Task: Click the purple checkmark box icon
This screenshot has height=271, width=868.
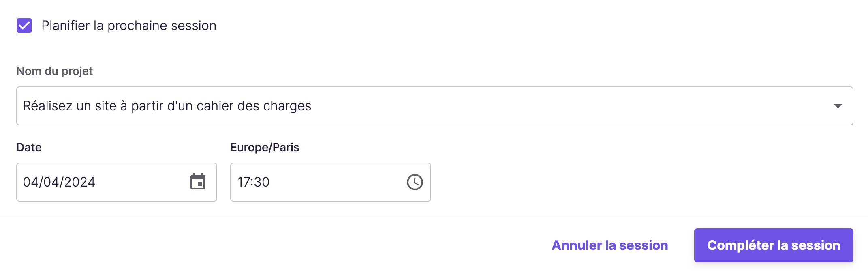Action: (24, 26)
